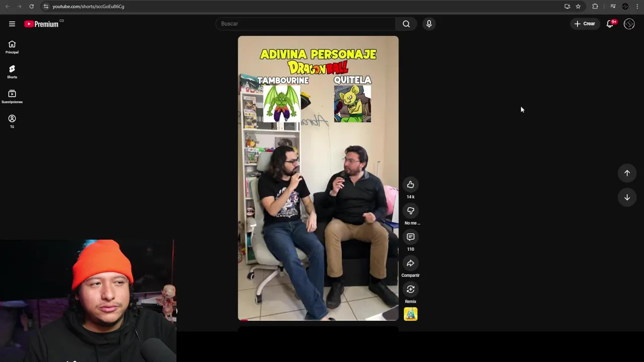The height and width of the screenshot is (362, 644).
Task: Click the Buscar search field
Action: pos(305,24)
